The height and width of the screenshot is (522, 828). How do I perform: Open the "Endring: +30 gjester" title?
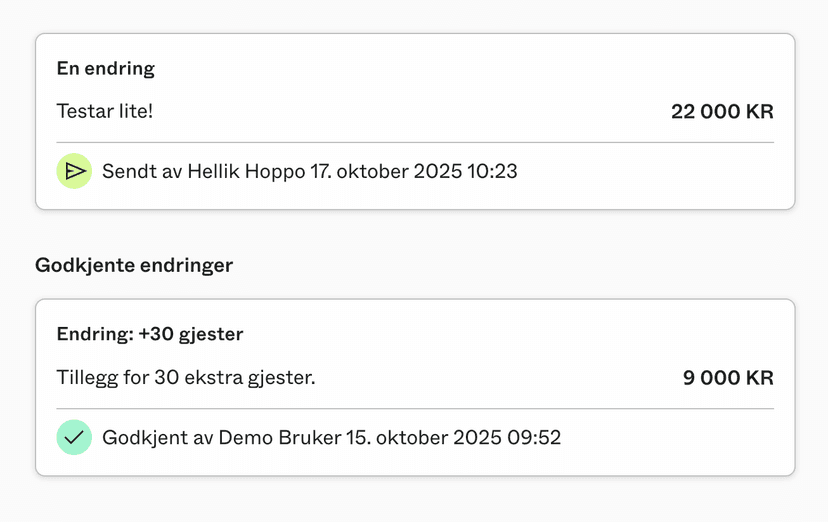pyautogui.click(x=150, y=334)
